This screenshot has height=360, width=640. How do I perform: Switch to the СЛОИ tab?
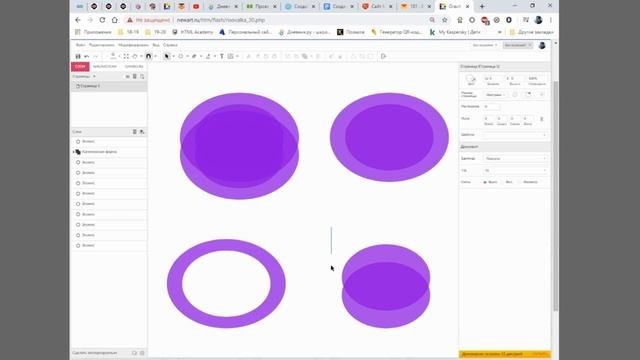tap(80, 67)
